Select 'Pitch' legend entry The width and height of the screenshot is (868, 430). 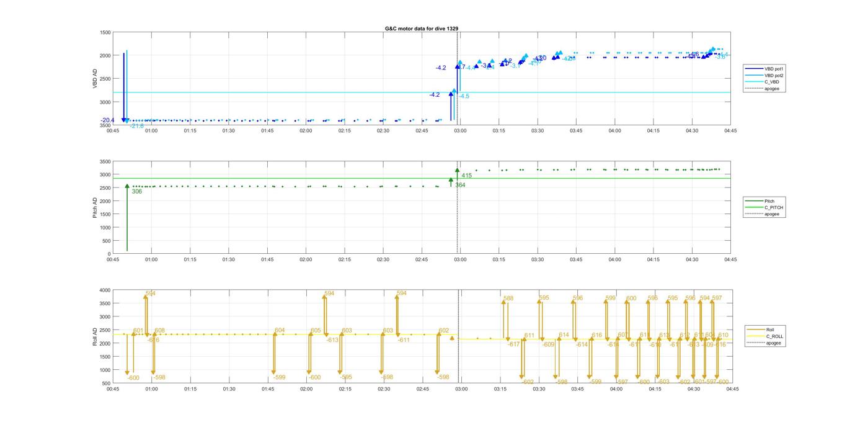click(x=769, y=201)
